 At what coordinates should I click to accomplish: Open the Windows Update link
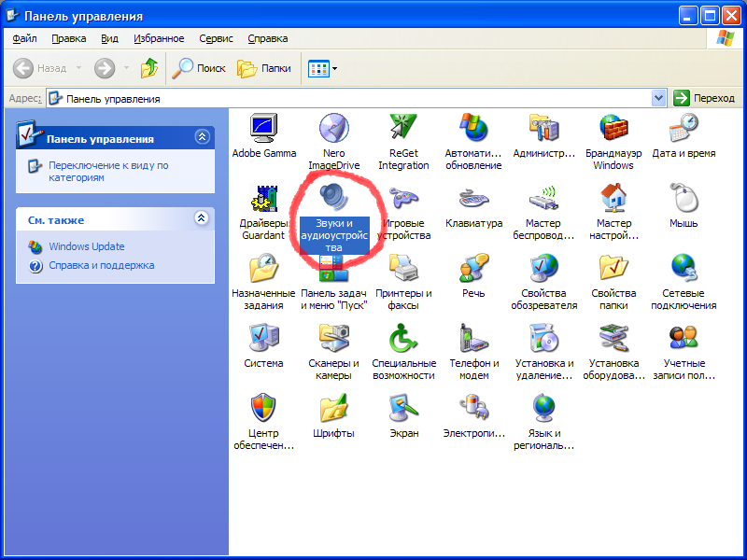click(87, 246)
